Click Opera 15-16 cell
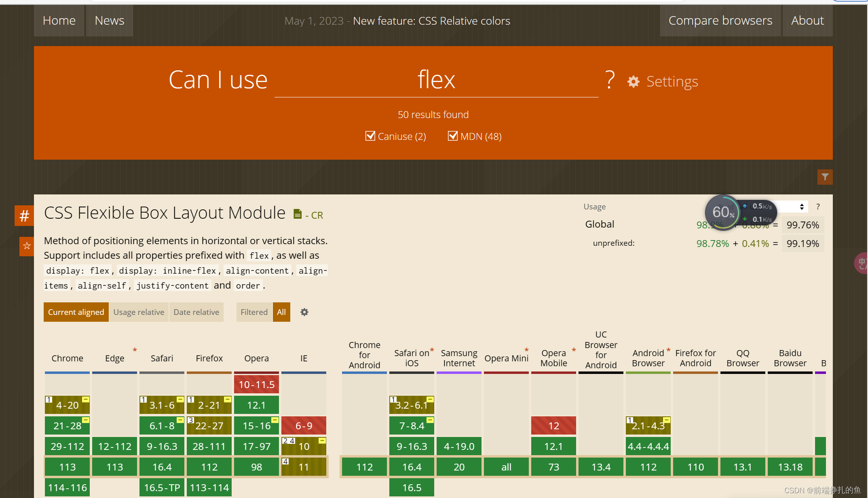868x498 pixels. (x=256, y=426)
